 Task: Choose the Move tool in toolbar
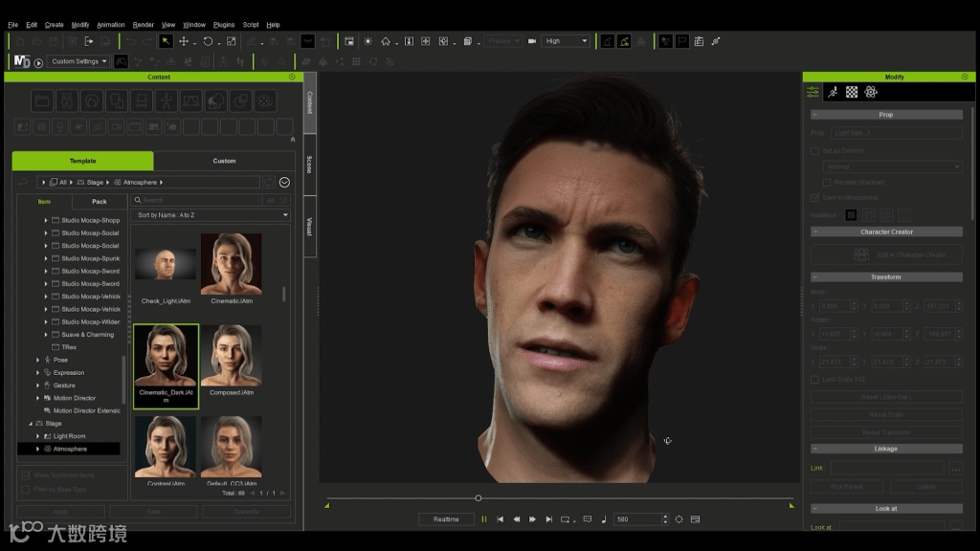click(x=184, y=41)
